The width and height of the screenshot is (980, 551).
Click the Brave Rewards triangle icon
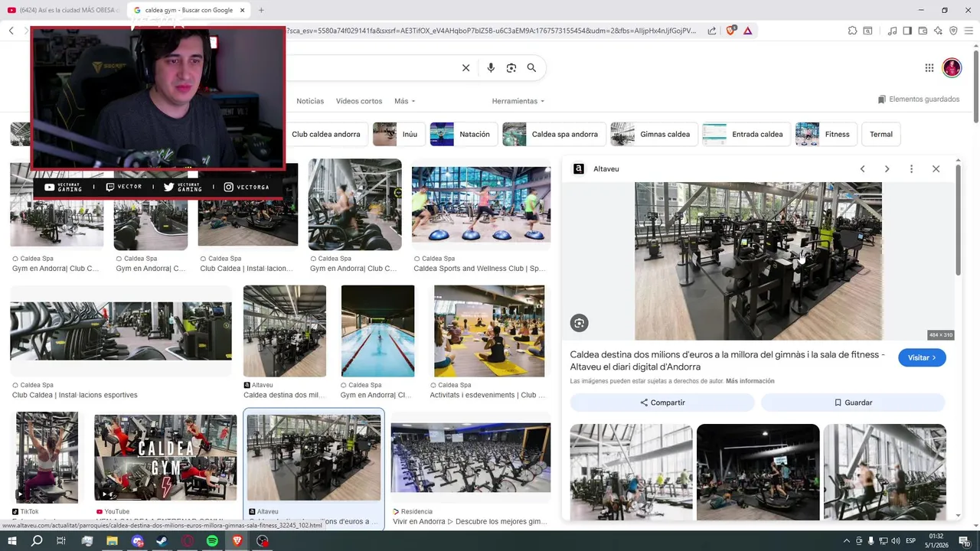[x=747, y=31]
